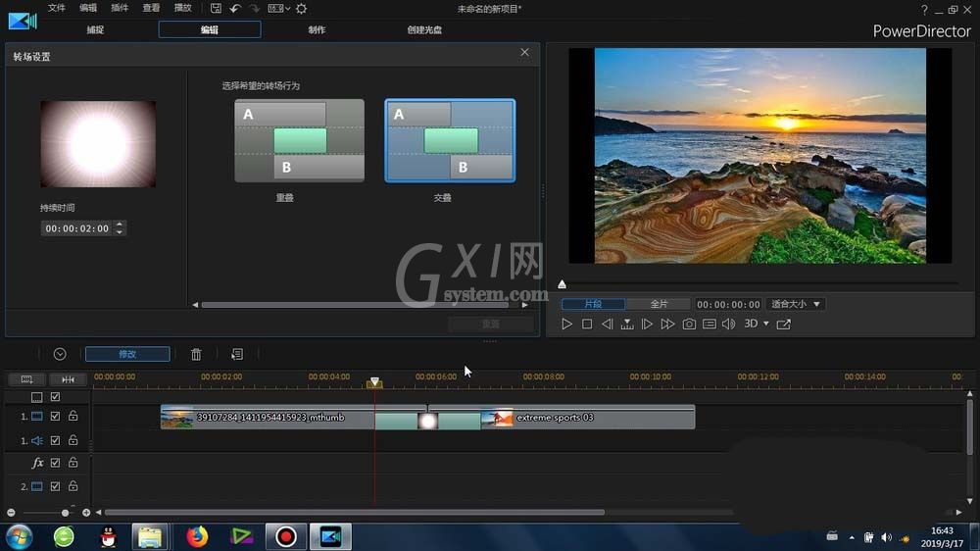
Task: Switch to the 创建光盘 module tab
Action: point(424,29)
